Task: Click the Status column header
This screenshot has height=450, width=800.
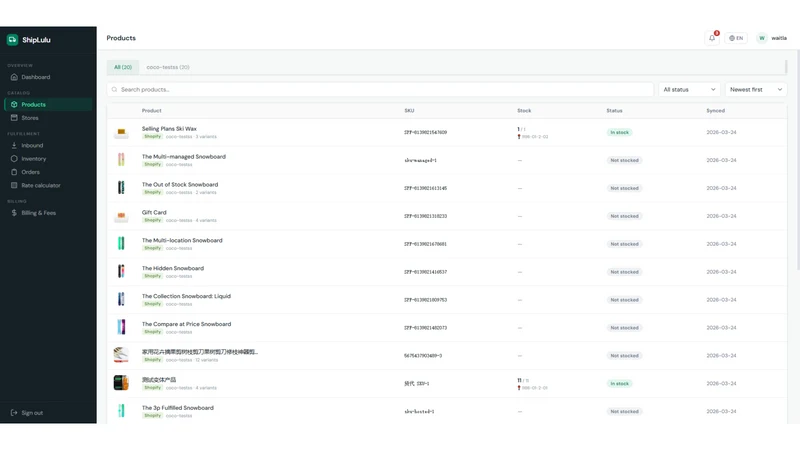Action: 614,111
